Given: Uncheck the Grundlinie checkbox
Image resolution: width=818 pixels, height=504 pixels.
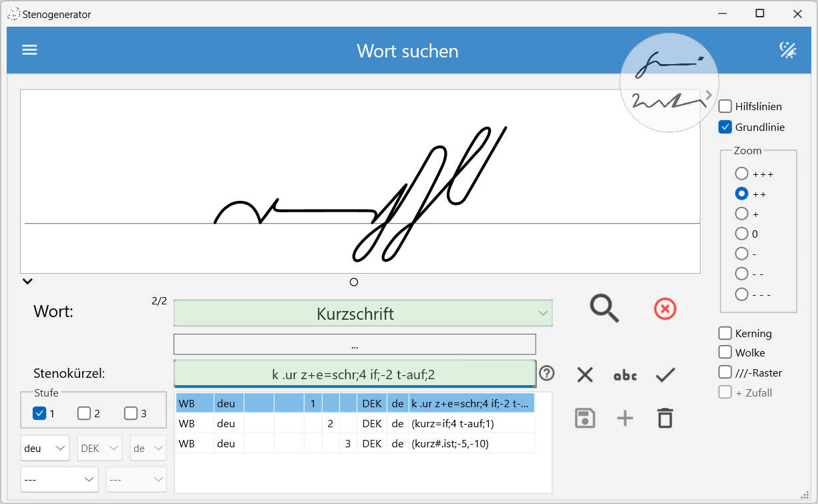Looking at the screenshot, I should click(x=725, y=127).
